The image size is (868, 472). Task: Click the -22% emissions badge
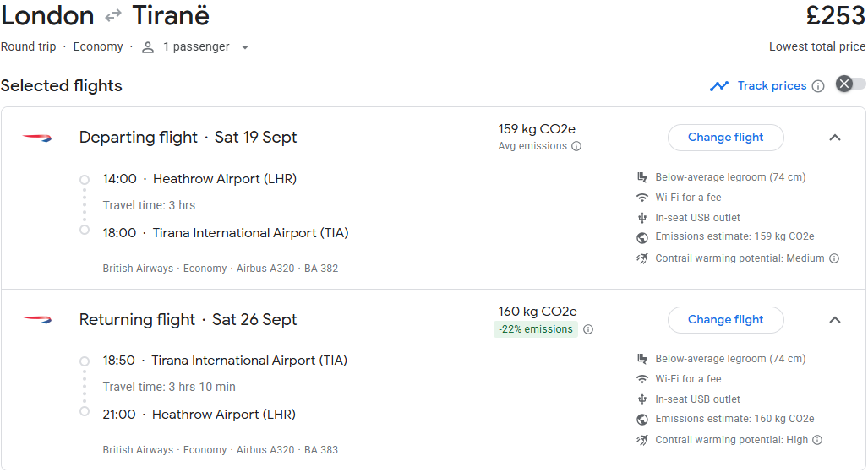[x=535, y=329]
